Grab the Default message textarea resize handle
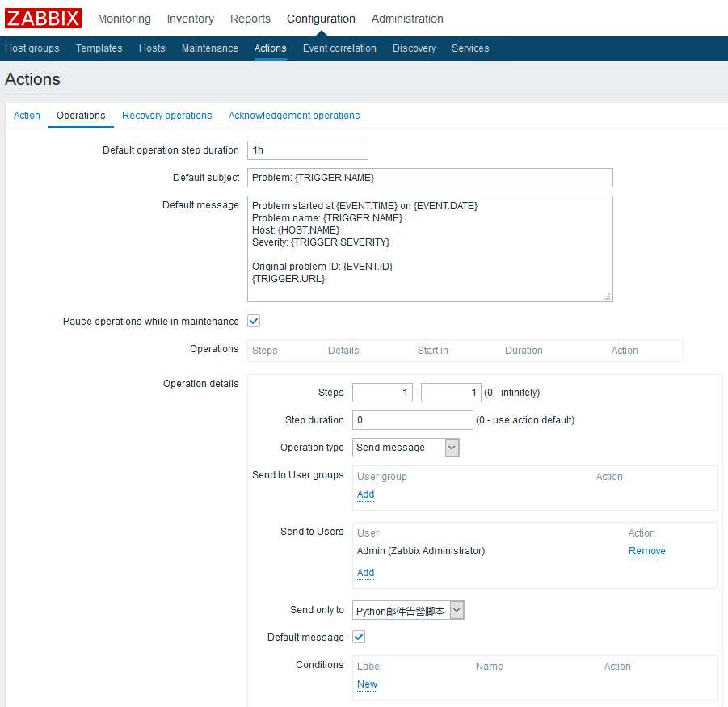The width and height of the screenshot is (728, 707). click(607, 297)
